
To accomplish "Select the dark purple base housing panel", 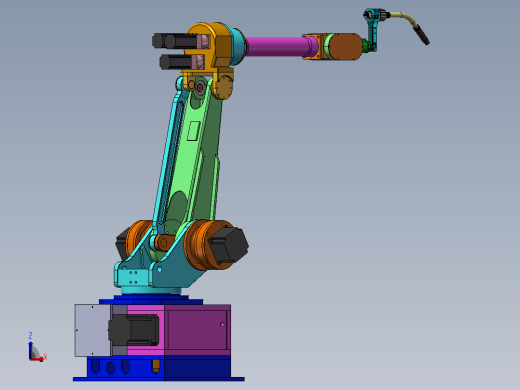I will (x=197, y=330).
